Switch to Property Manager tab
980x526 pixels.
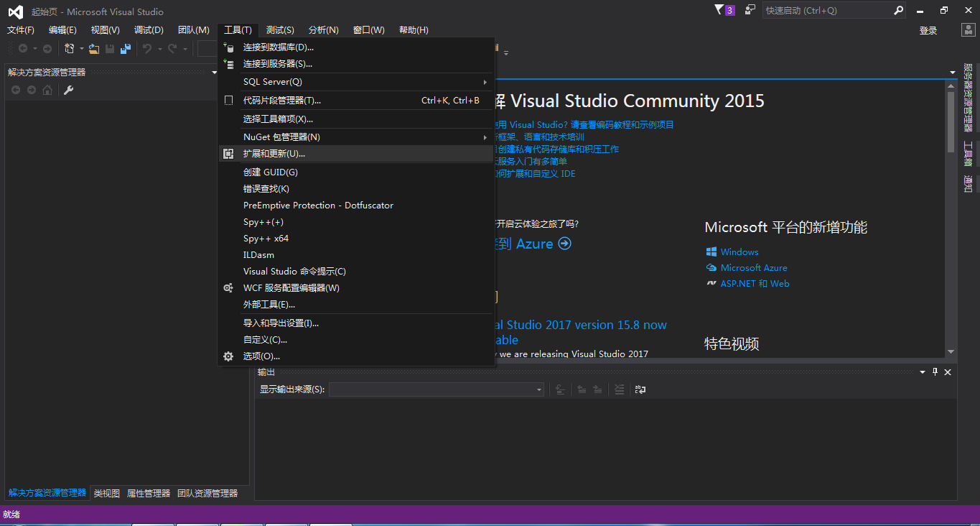point(149,494)
